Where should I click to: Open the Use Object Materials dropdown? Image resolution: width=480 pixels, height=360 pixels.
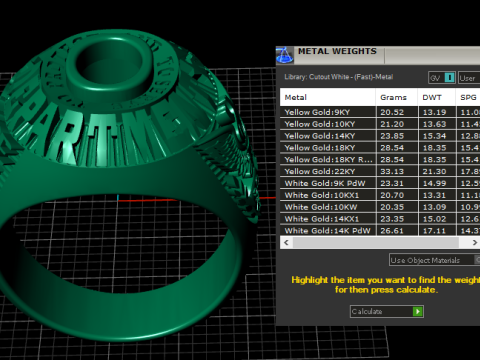[x=434, y=260]
